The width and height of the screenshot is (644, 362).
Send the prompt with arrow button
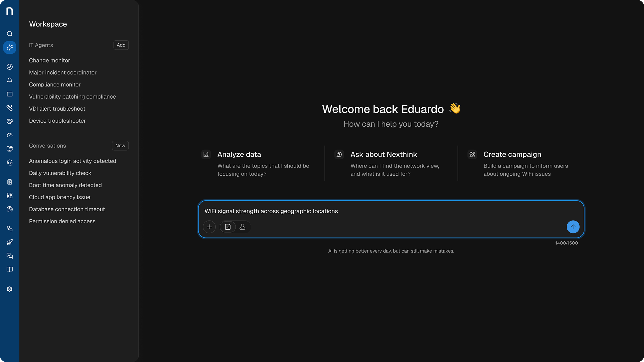click(x=573, y=227)
